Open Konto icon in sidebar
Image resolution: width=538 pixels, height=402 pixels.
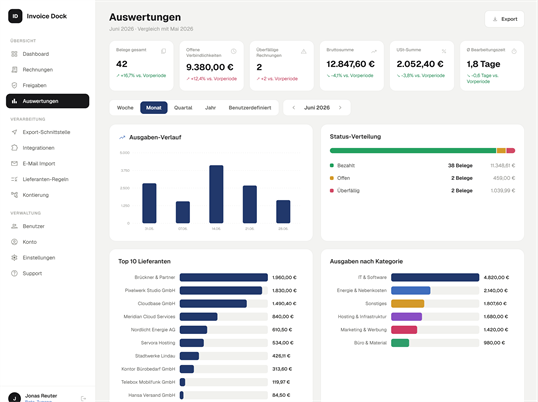pyautogui.click(x=14, y=242)
